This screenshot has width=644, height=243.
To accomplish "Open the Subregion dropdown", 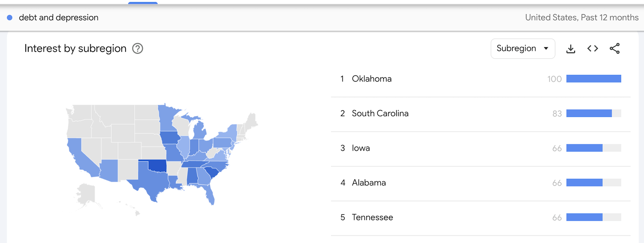I will pos(523,49).
